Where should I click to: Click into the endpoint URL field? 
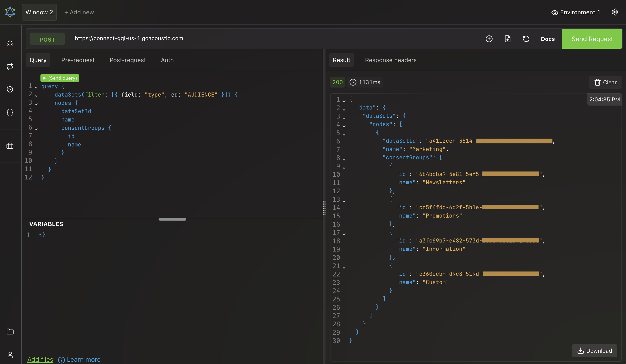[276, 39]
